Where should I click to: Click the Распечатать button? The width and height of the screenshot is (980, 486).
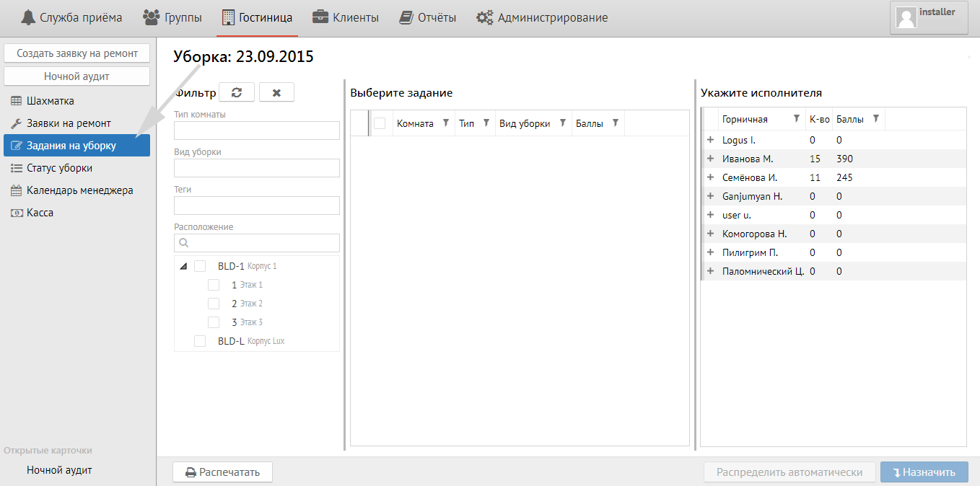click(x=222, y=472)
